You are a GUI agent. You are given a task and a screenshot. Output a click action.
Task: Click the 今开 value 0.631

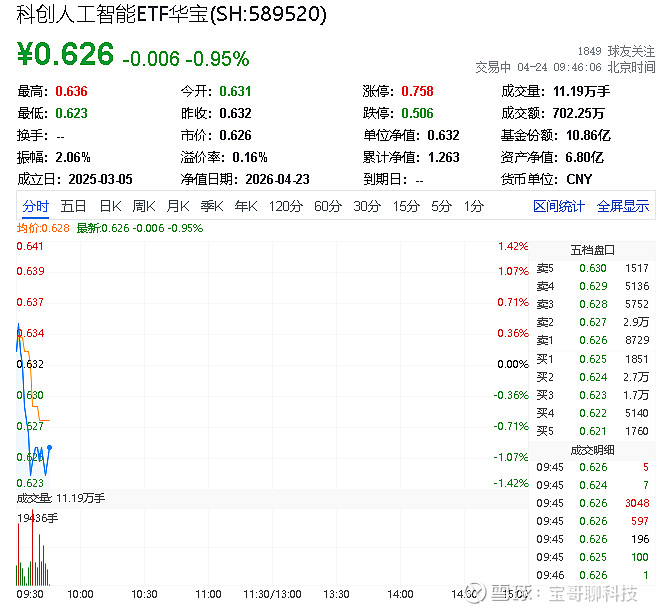236,91
